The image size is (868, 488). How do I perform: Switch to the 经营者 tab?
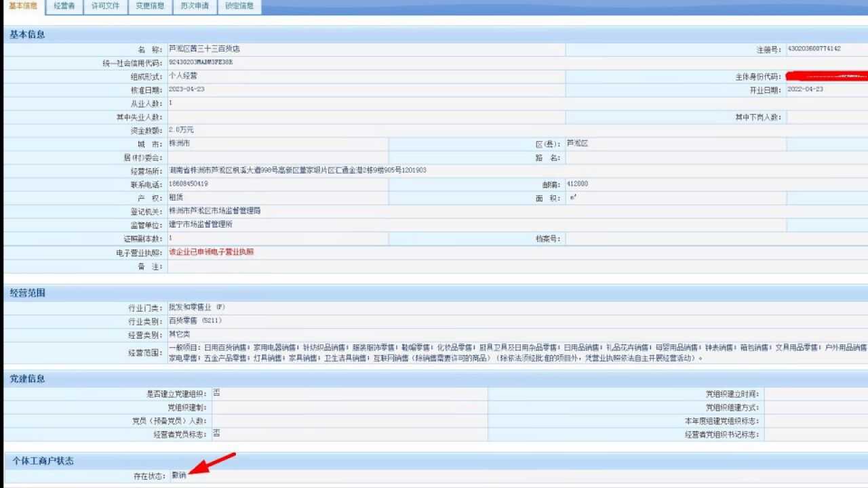[64, 6]
